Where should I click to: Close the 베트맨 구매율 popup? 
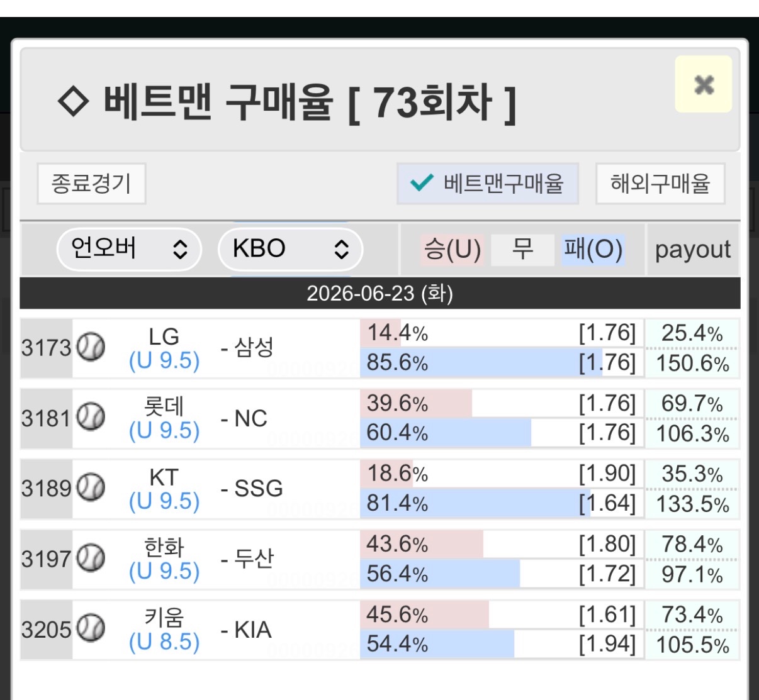(x=704, y=84)
